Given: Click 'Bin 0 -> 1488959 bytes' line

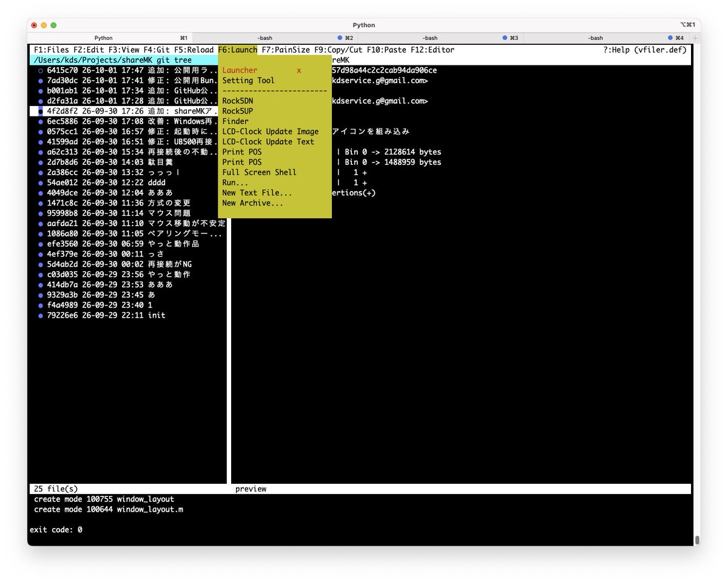Looking at the screenshot, I should (x=393, y=162).
